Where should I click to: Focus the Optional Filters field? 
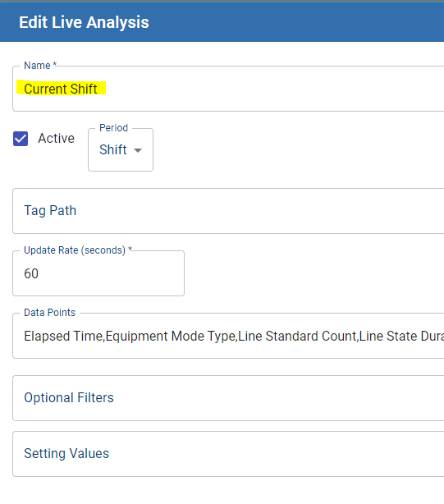228,398
